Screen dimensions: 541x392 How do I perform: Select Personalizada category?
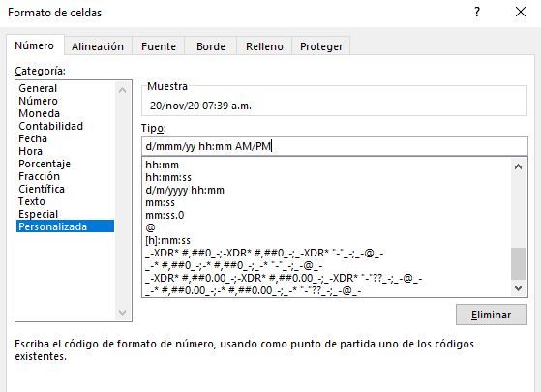[65, 226]
